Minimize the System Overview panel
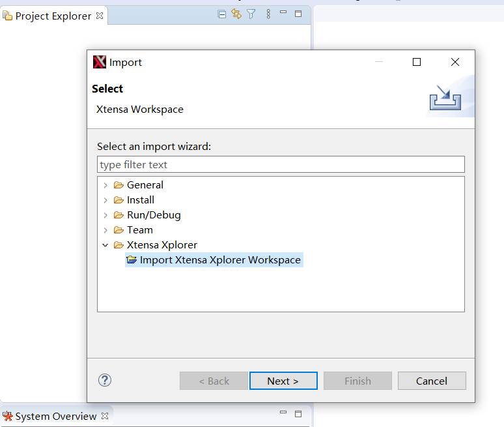 [x=283, y=412]
